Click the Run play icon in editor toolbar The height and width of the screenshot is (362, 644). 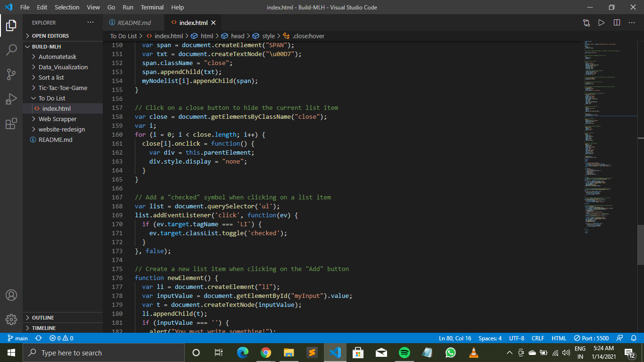tap(601, 23)
